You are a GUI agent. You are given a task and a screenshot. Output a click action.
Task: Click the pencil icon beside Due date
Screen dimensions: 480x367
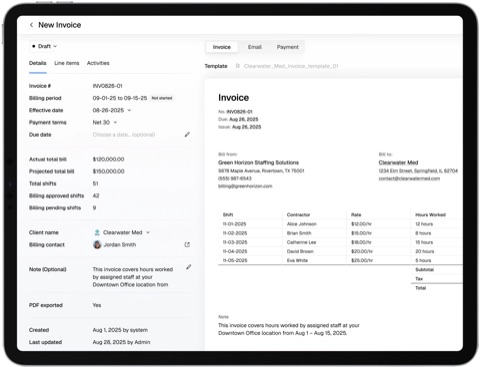click(x=187, y=134)
